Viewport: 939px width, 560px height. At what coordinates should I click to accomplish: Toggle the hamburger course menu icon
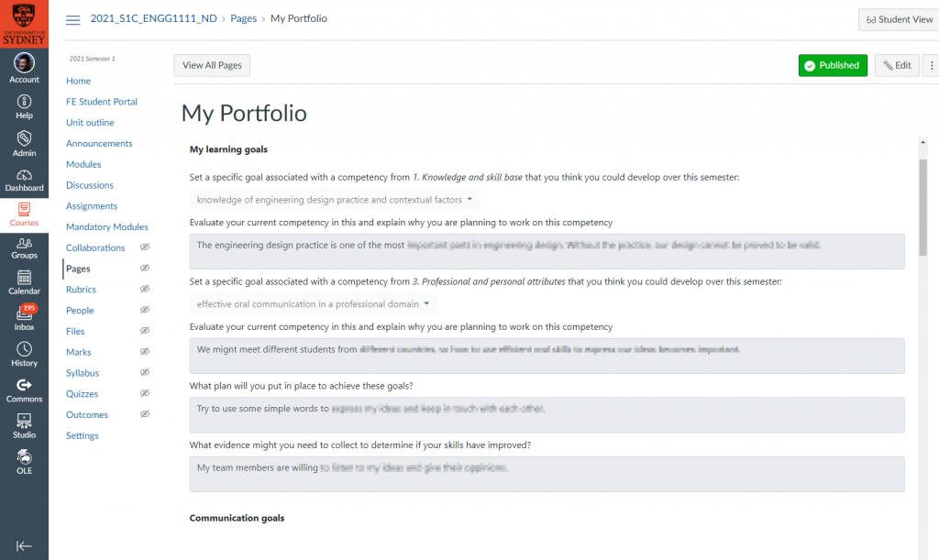point(73,20)
